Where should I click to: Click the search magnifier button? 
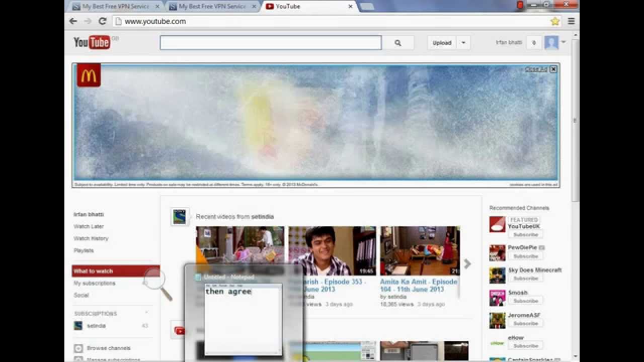[x=397, y=43]
